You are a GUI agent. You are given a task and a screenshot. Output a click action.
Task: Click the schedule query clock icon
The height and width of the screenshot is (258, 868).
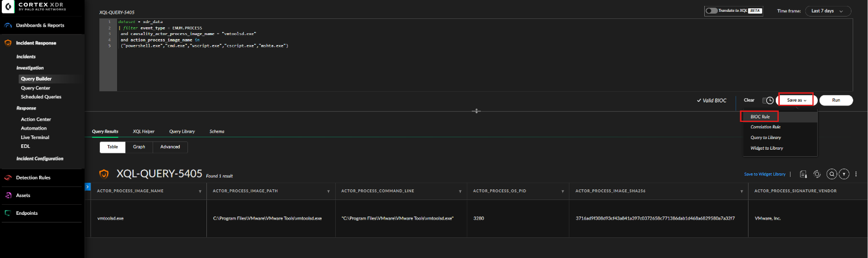point(769,101)
